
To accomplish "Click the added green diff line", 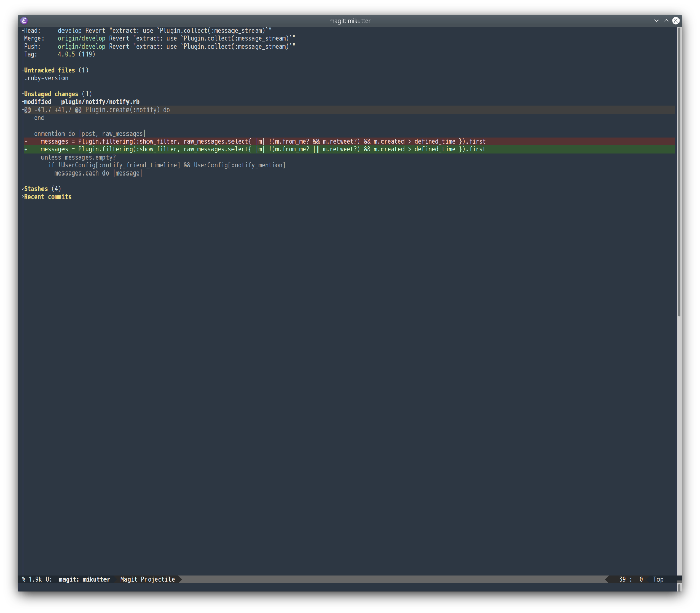I will 263,149.
